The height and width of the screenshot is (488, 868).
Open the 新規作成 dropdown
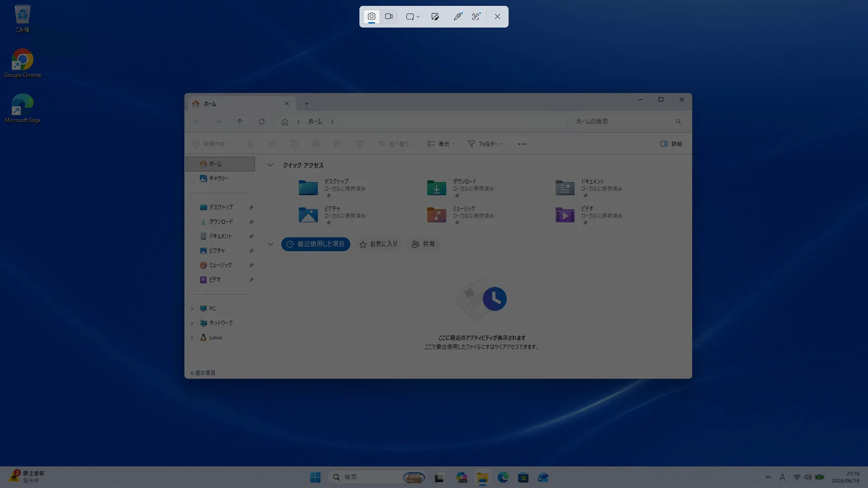pyautogui.click(x=212, y=144)
